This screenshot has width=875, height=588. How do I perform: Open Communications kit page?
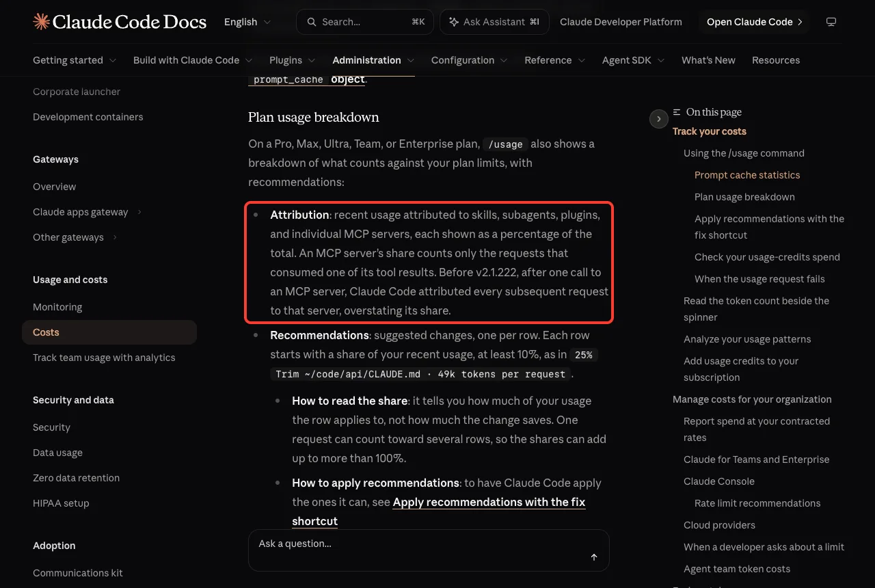78,573
